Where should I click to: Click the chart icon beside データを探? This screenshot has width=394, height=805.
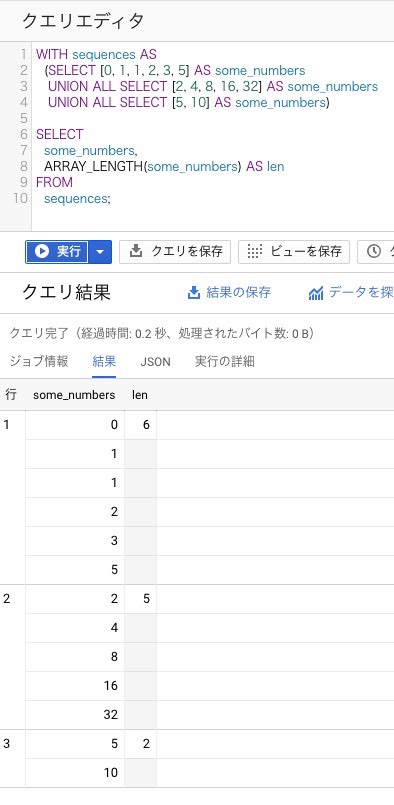pyautogui.click(x=316, y=293)
